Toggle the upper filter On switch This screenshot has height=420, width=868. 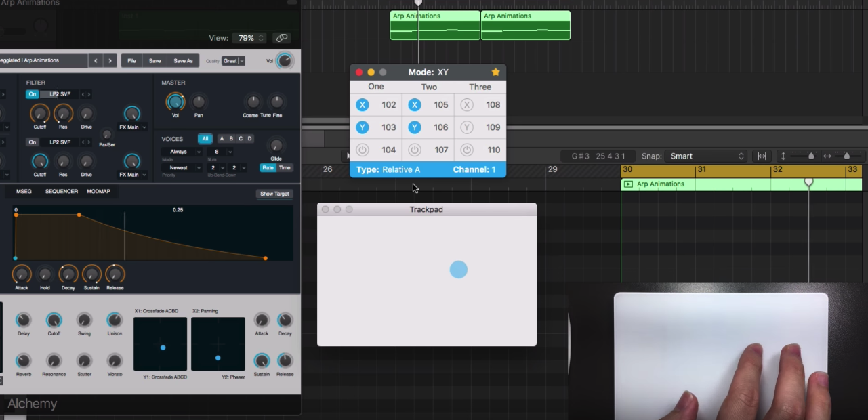(32, 93)
